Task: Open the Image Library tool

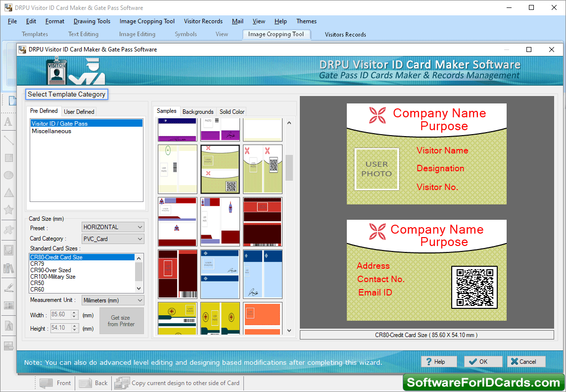Action: click(8, 268)
